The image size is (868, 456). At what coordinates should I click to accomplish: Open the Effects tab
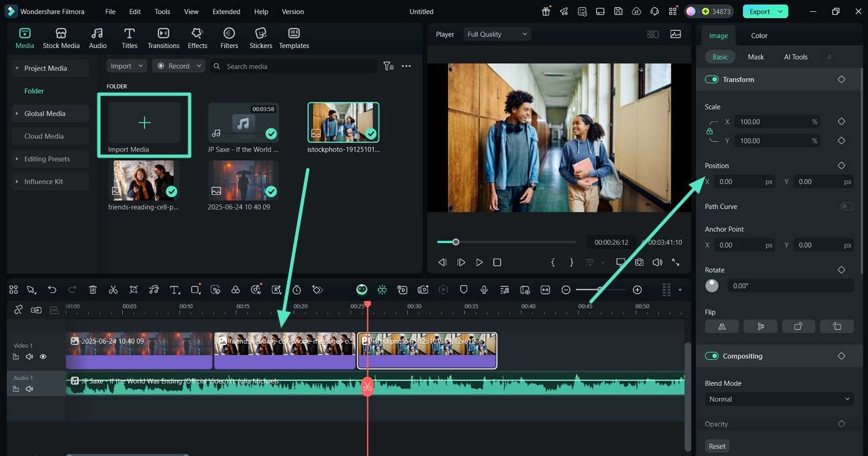point(197,39)
